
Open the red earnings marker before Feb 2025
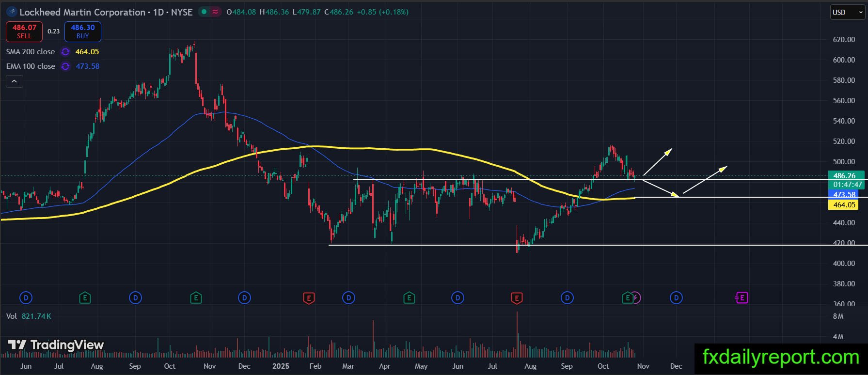point(309,297)
